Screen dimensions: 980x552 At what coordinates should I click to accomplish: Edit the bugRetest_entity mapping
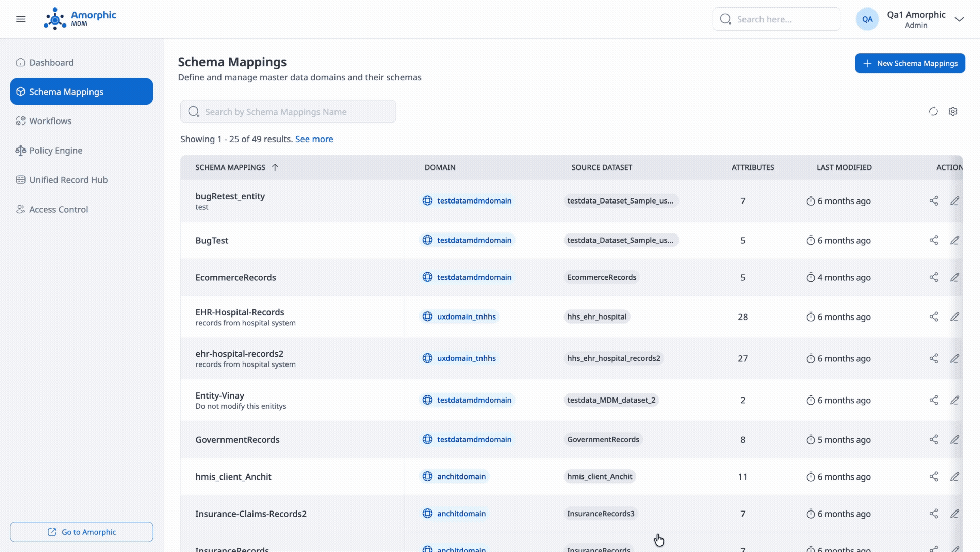(x=954, y=201)
